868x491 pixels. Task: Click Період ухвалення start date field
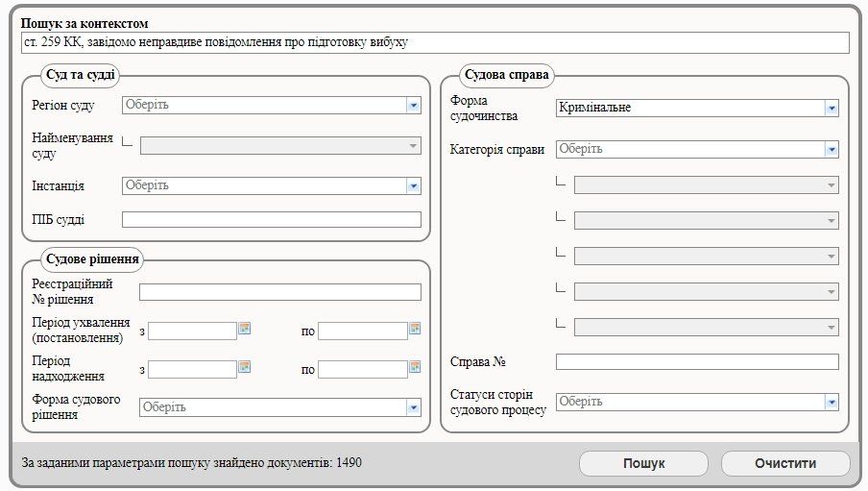click(192, 331)
